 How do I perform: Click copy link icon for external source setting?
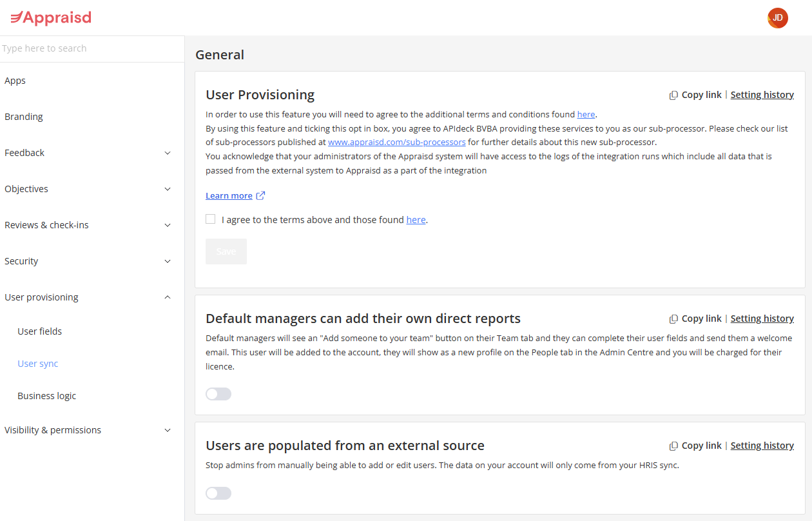[x=673, y=446]
